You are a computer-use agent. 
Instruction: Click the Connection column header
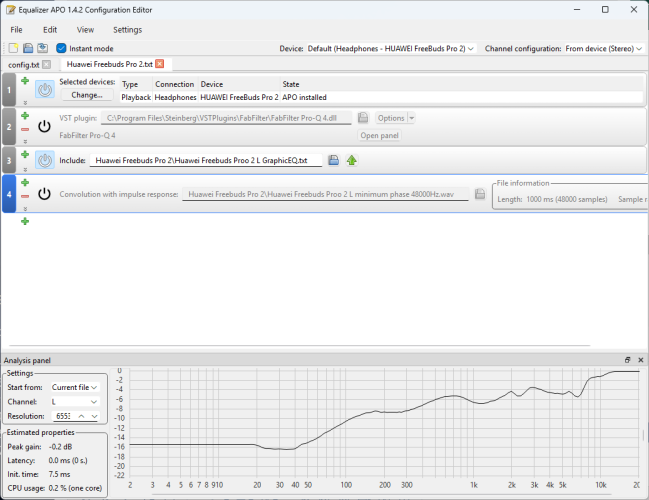(175, 84)
